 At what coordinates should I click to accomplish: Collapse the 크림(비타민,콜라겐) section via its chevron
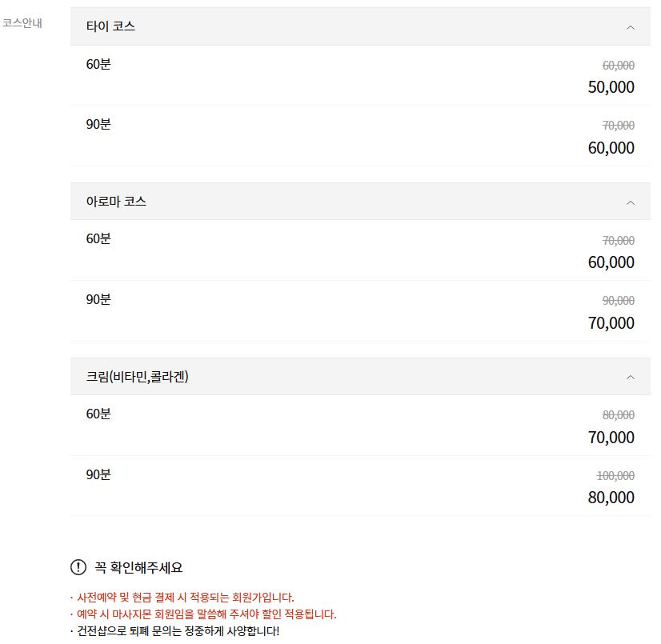[630, 377]
